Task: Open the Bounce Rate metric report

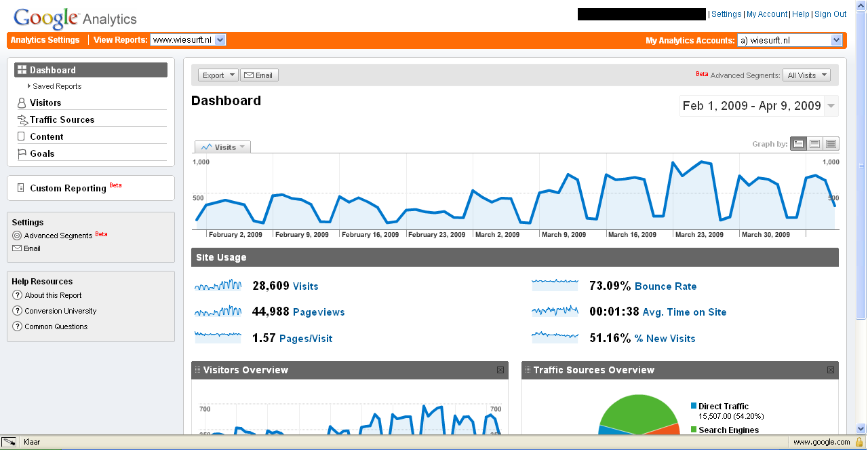Action: point(666,286)
